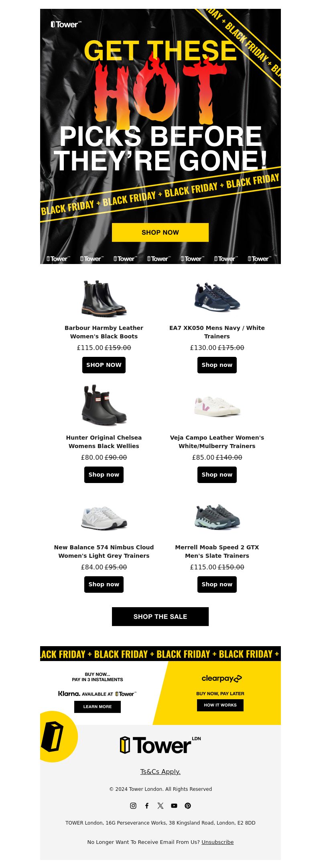Click Clearpay HOW IT WORKS button
The height and width of the screenshot is (868, 321).
coord(220,705)
